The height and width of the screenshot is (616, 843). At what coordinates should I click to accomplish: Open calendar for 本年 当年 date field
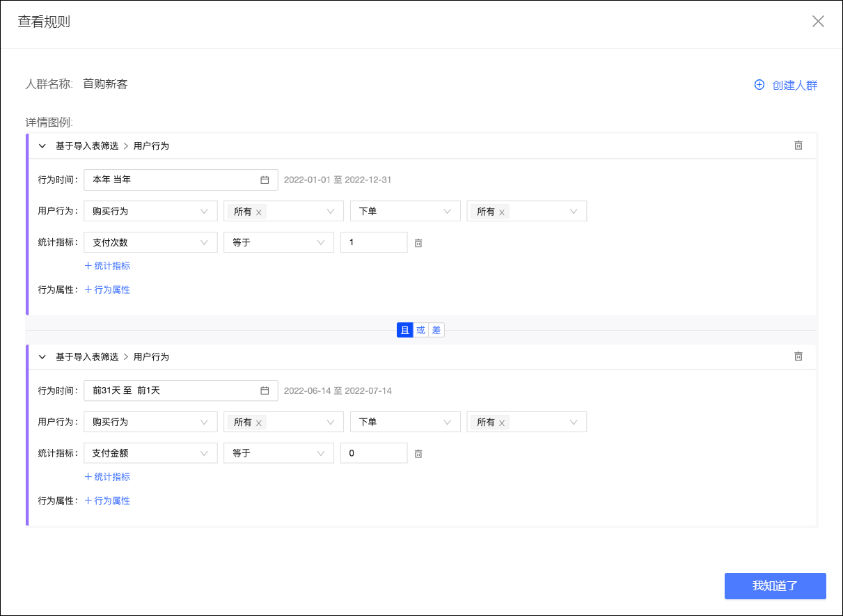[x=265, y=180]
